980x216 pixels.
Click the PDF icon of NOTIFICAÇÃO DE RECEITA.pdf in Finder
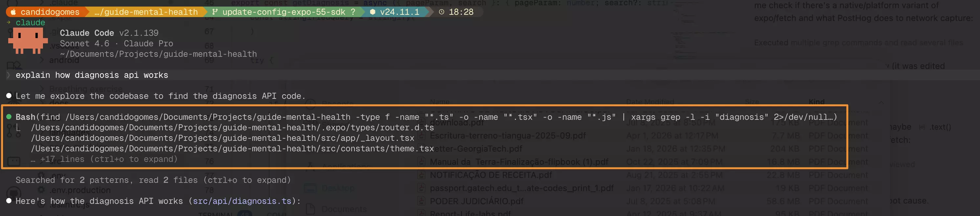pyautogui.click(x=421, y=175)
